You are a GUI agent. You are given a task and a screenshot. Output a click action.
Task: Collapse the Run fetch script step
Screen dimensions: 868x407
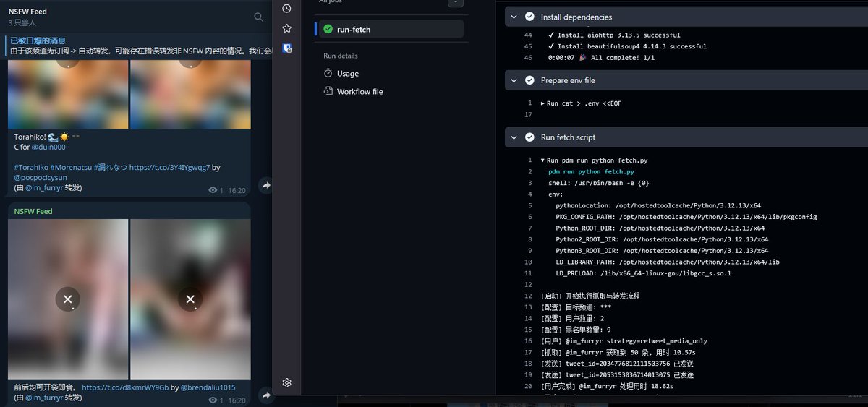513,137
